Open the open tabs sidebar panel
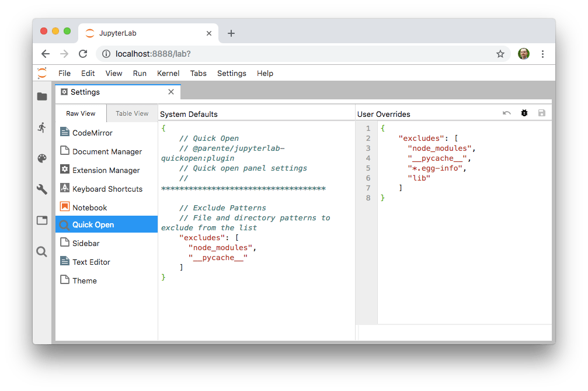 coord(42,220)
